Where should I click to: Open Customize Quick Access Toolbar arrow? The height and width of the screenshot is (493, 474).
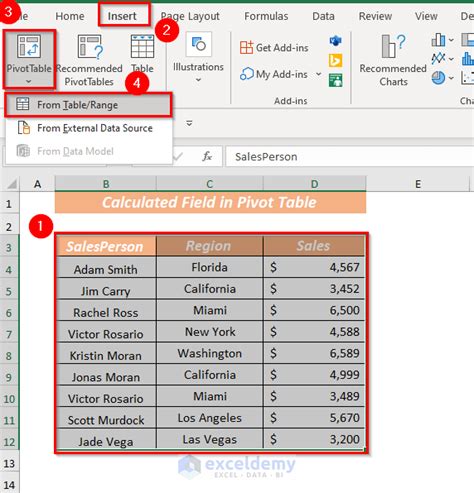point(189,123)
